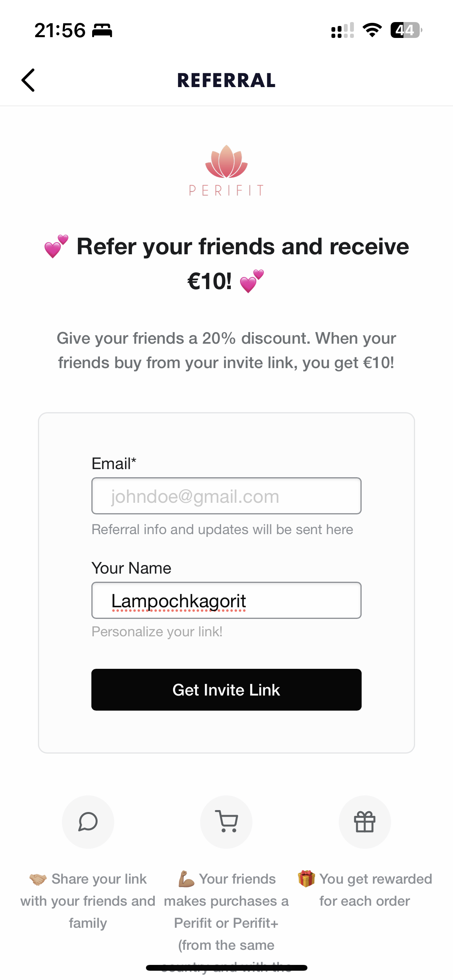The image size is (453, 980).
Task: Tap the Wi-Fi status icon
Action: 372,30
